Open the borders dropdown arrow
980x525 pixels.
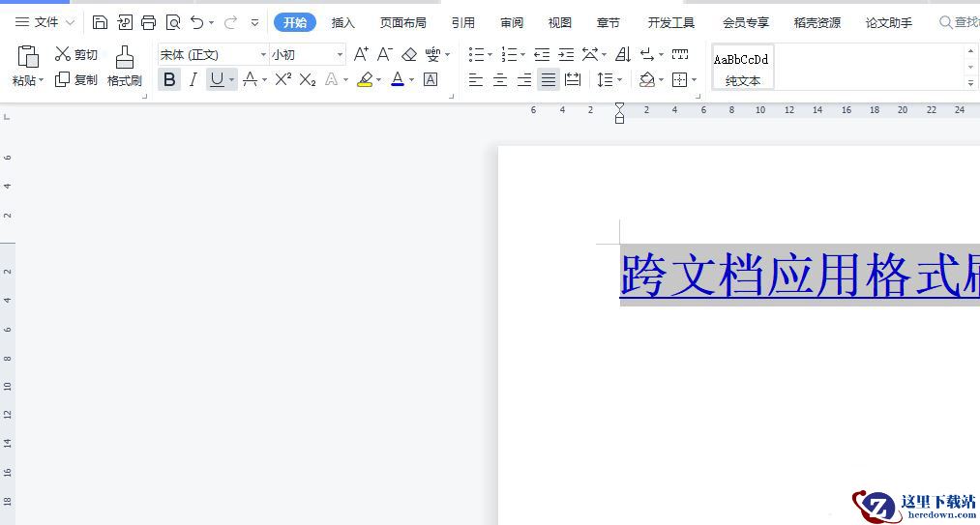695,79
